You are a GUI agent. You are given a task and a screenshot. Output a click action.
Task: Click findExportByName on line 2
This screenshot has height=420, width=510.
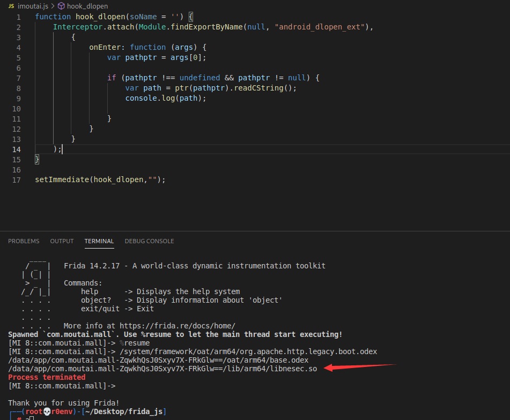coord(206,27)
